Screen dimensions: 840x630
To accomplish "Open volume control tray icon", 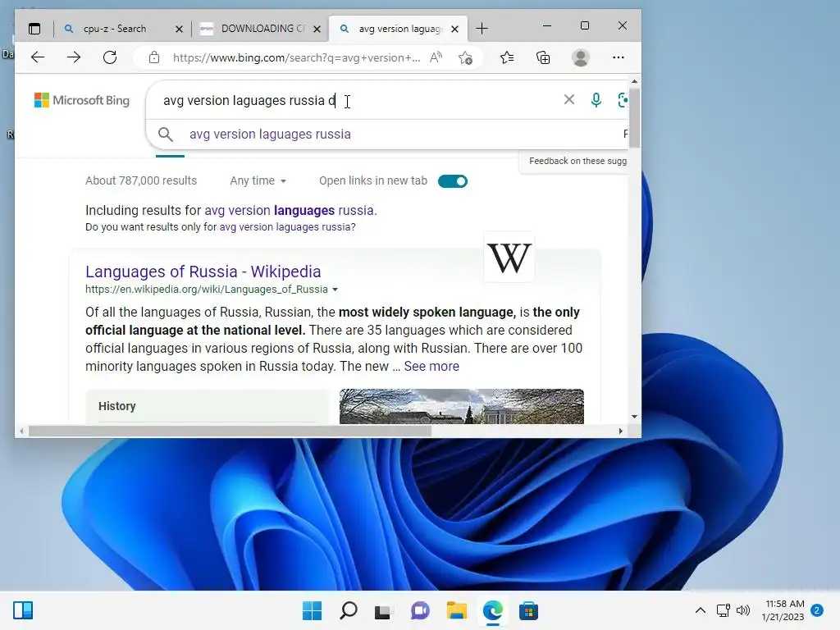I will tap(743, 610).
